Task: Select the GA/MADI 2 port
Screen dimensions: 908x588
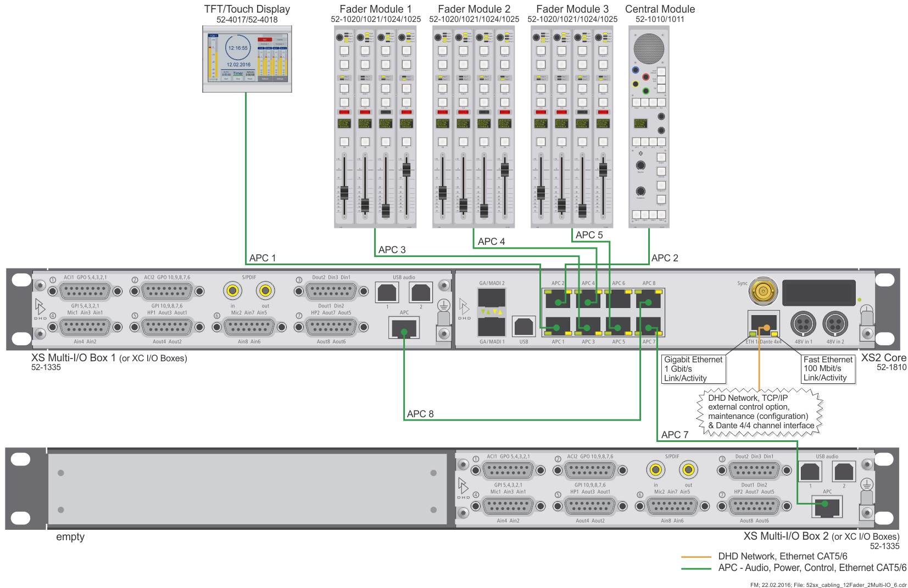Action: pyautogui.click(x=492, y=298)
